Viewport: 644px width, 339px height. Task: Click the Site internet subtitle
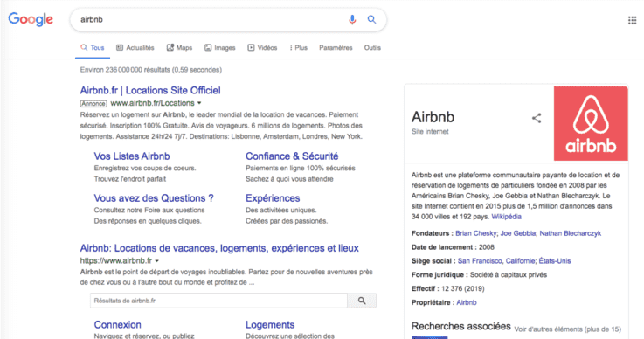[430, 131]
